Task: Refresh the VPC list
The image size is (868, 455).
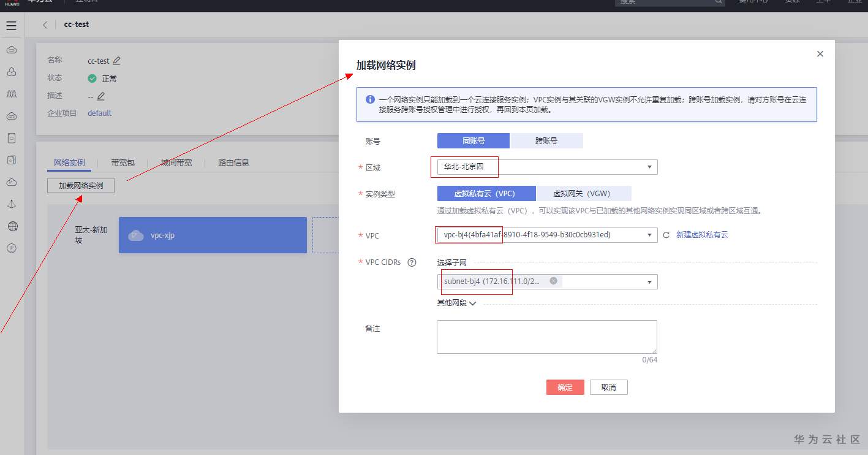Action: (x=666, y=235)
